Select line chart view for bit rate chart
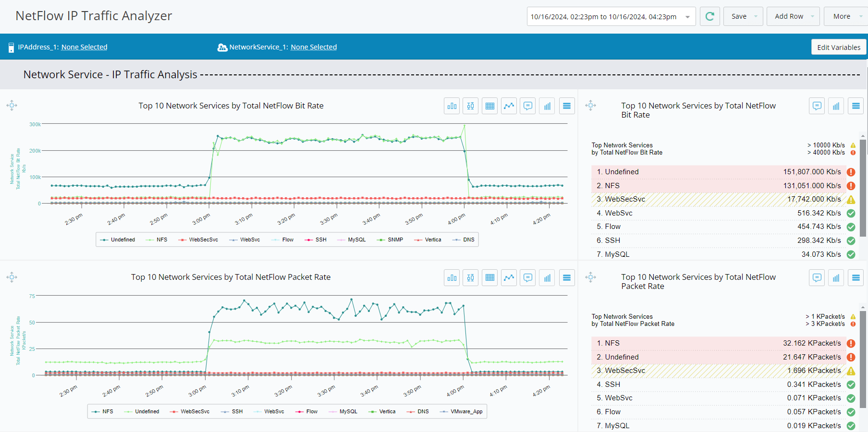Screen dimensions: 868x432 [x=509, y=106]
